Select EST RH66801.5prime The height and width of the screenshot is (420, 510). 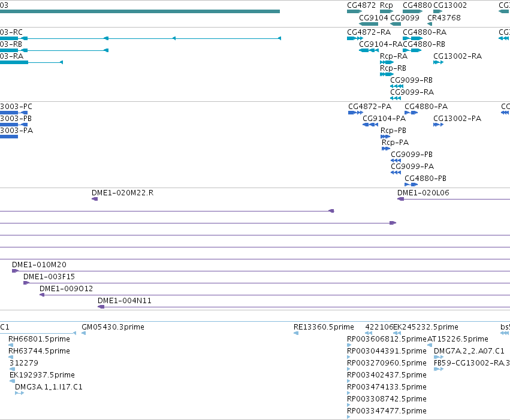point(11,345)
